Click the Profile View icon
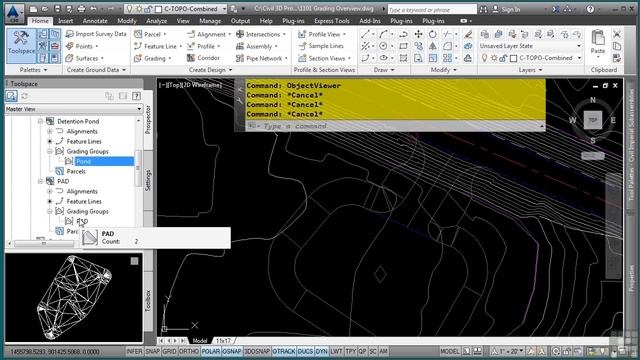The width and height of the screenshot is (640, 360). pos(302,34)
